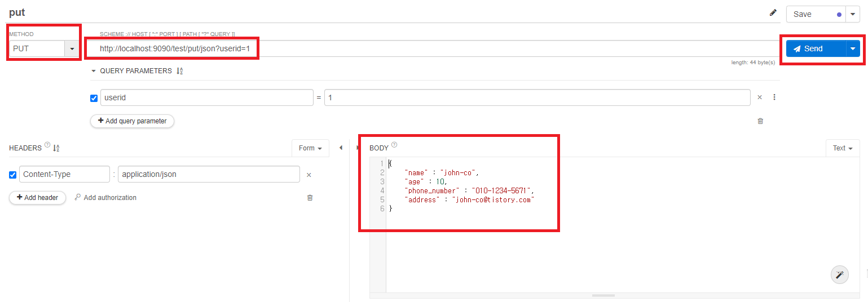This screenshot has width=868, height=302.
Task: Click the Content-Type header name field
Action: tap(65, 174)
